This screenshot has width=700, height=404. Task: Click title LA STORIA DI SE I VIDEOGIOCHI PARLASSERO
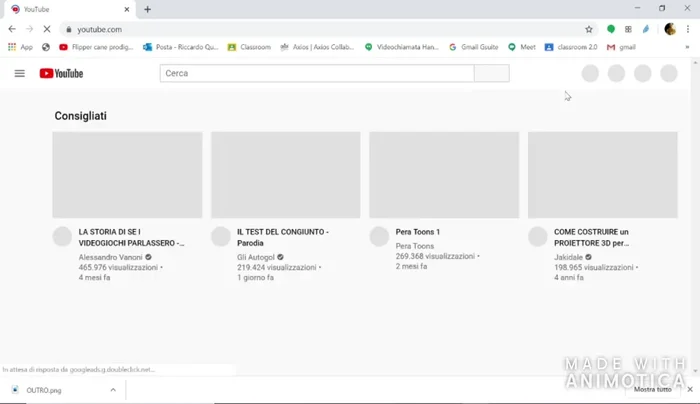click(x=131, y=237)
